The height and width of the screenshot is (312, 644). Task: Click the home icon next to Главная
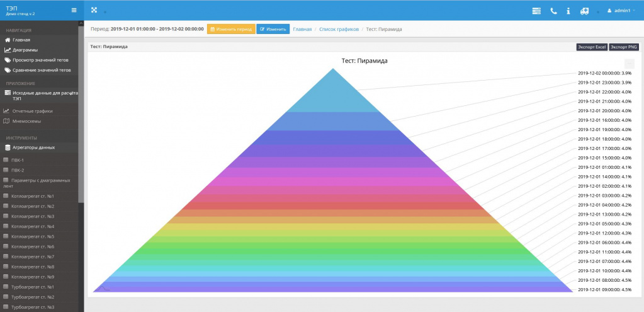pos(8,40)
